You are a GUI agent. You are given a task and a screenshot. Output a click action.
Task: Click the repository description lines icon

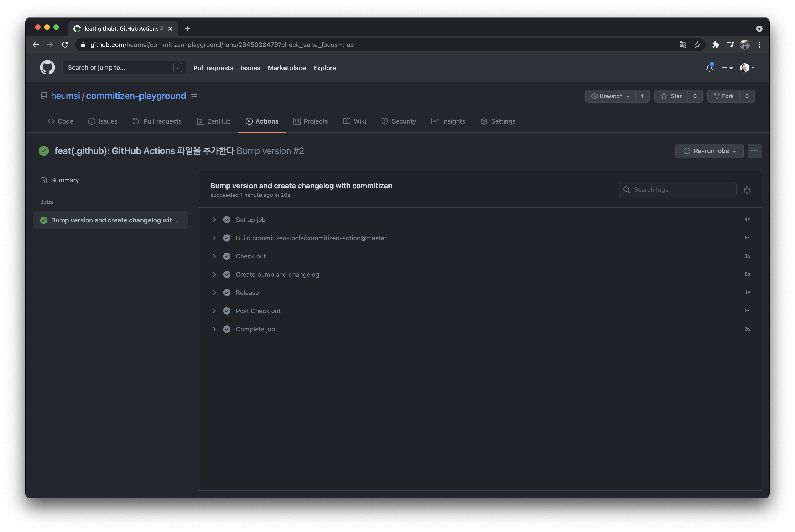tap(194, 96)
